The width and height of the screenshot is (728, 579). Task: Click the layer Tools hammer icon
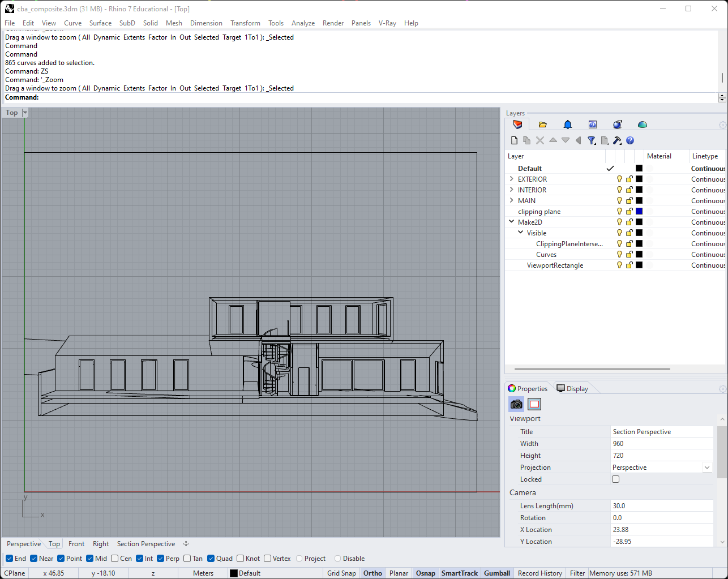617,140
